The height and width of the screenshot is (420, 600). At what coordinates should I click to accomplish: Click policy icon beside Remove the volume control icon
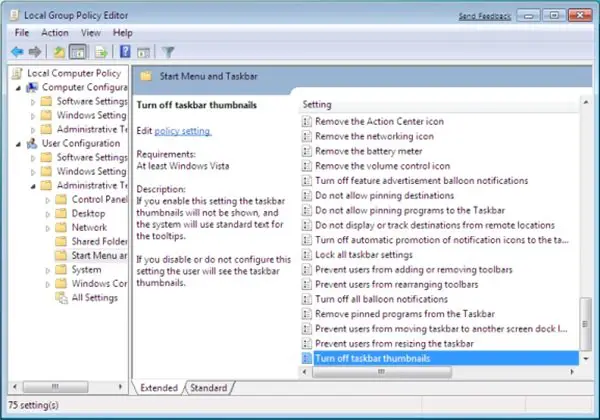pos(307,166)
